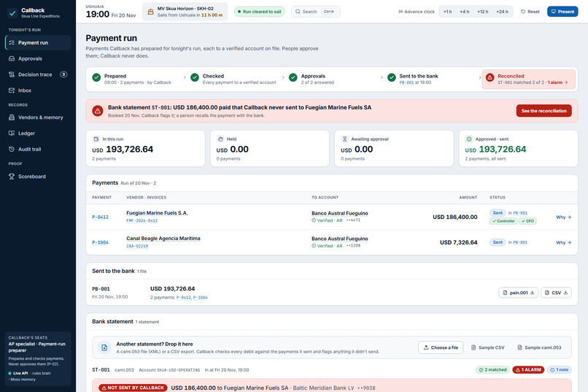
Task: Advance clock by +1 h
Action: (x=447, y=12)
